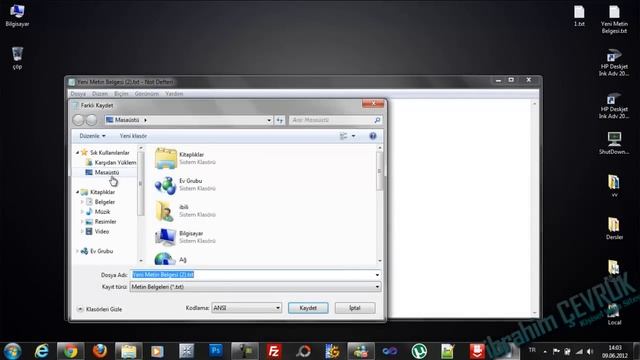The image size is (640, 360).
Task: Click the help question mark icon
Action: [x=373, y=136]
